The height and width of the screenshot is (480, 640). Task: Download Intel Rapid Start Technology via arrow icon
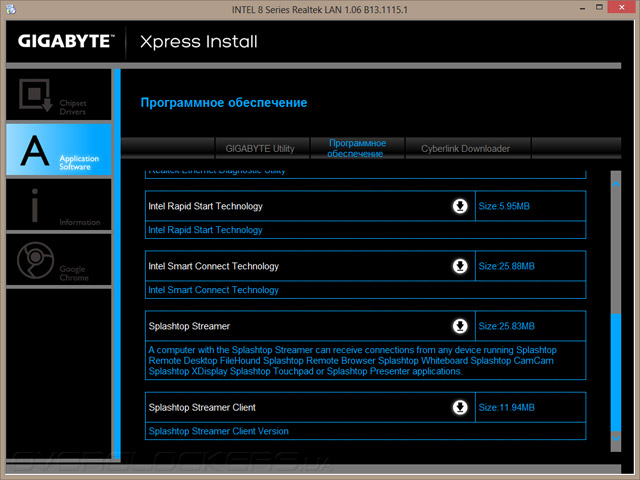(x=460, y=207)
